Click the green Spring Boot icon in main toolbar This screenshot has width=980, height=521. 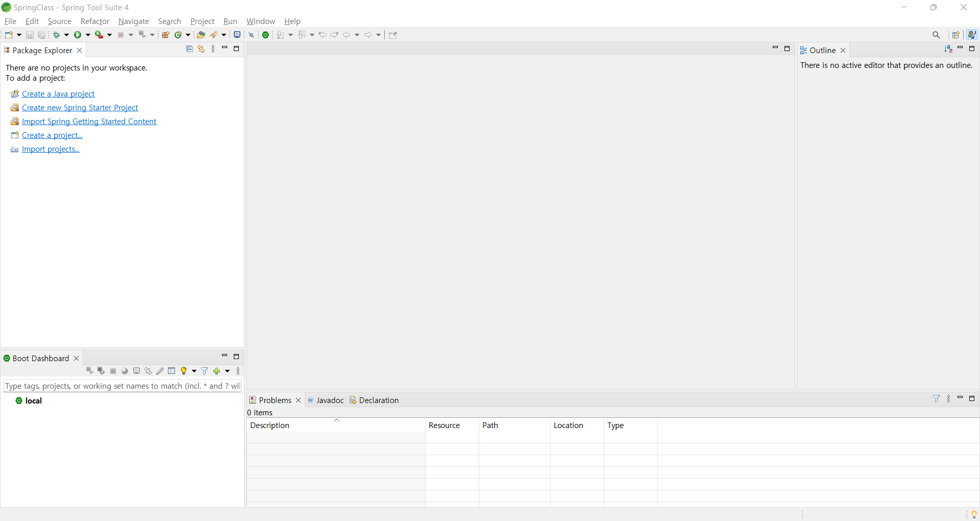coord(266,35)
